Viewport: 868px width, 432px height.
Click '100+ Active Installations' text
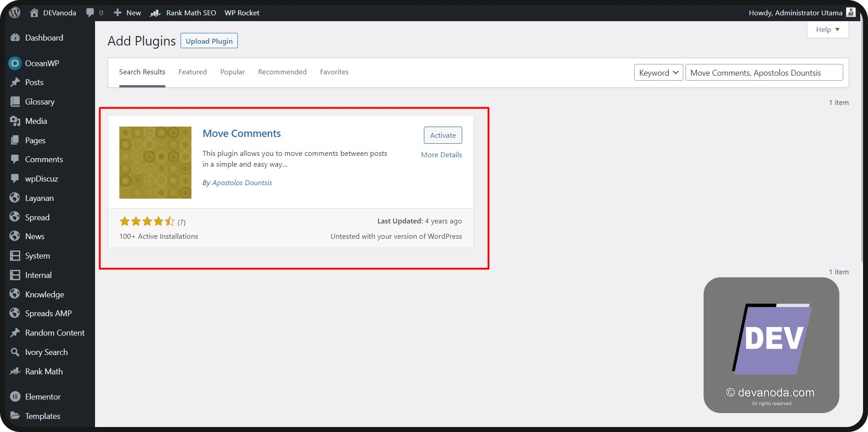pos(159,236)
